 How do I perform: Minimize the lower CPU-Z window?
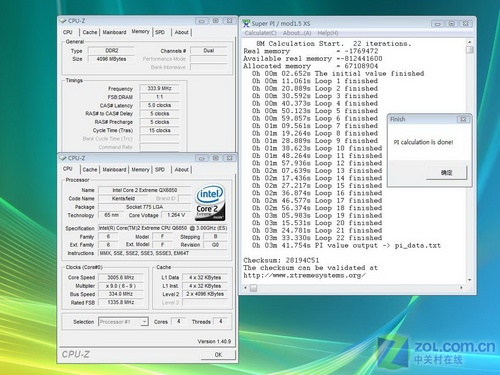201,158
